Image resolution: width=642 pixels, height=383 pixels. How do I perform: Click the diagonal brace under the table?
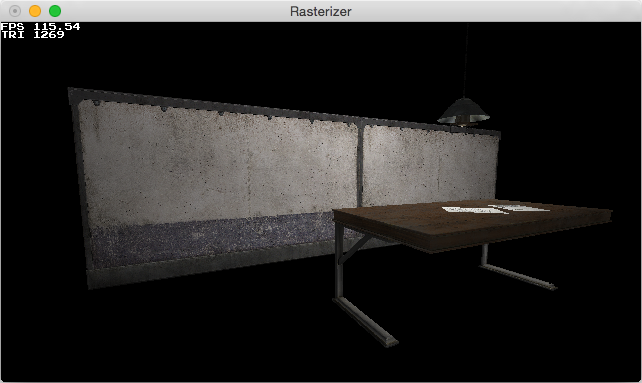355,249
